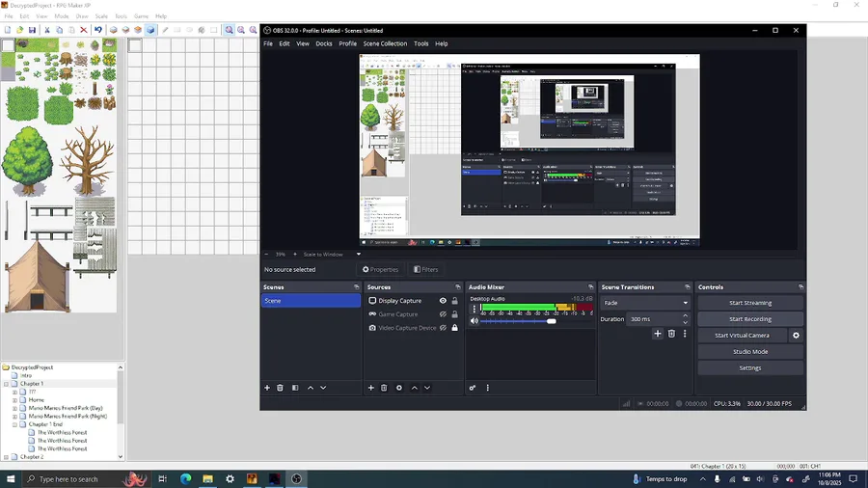Open Audio Mixer footer three-dot menu
The image size is (868, 488).
tap(488, 388)
